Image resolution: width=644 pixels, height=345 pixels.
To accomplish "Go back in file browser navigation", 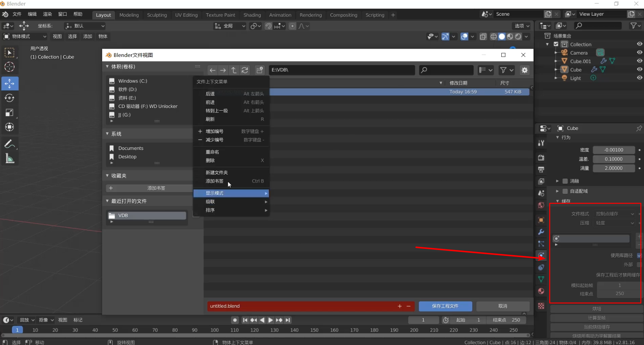I will [x=213, y=70].
